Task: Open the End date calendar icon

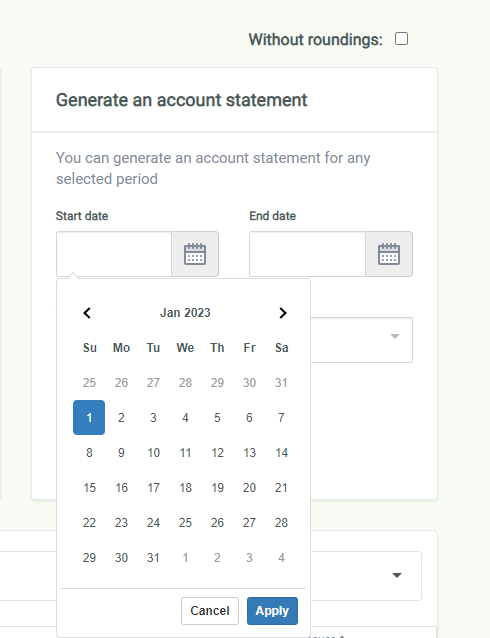Action: click(x=389, y=254)
